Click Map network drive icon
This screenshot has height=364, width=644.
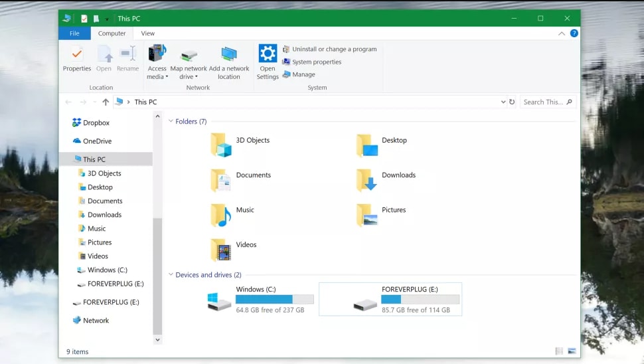189,56
